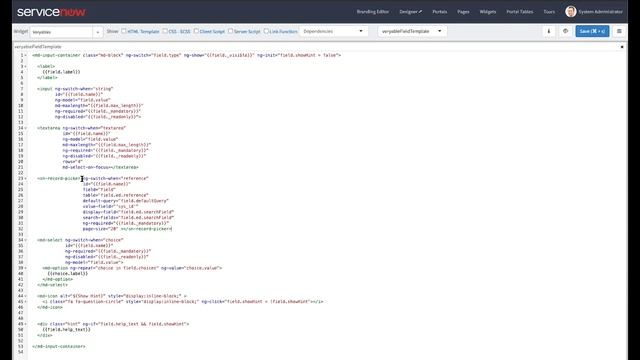Screen dimensions: 640x360
Task: Go to Pages
Action: [463, 12]
